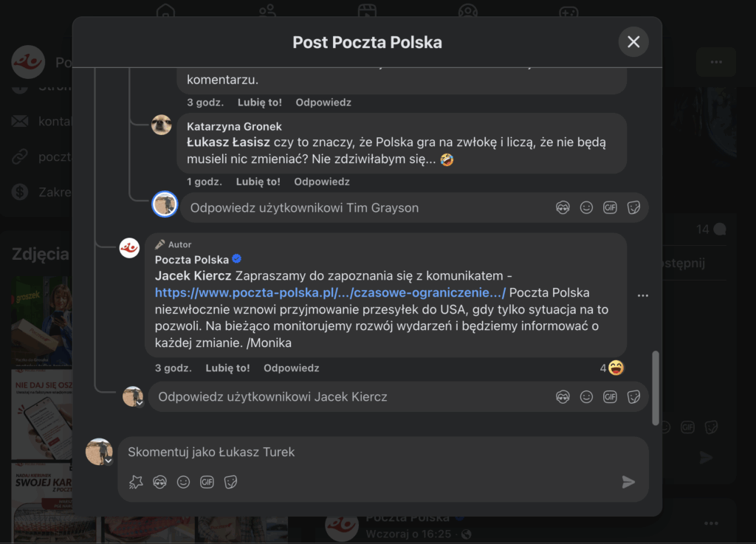Insert emoji in the main comment box

pos(183,482)
